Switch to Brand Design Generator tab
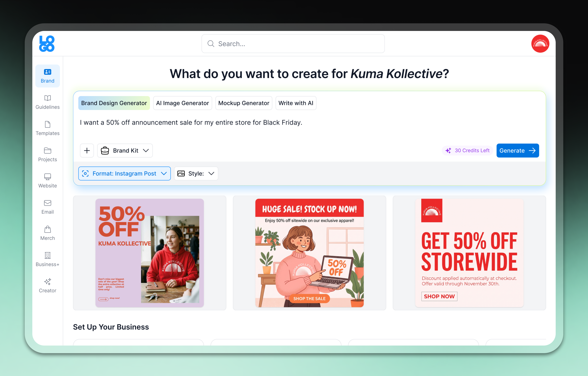Screen dimensions: 588x376 point(114,103)
